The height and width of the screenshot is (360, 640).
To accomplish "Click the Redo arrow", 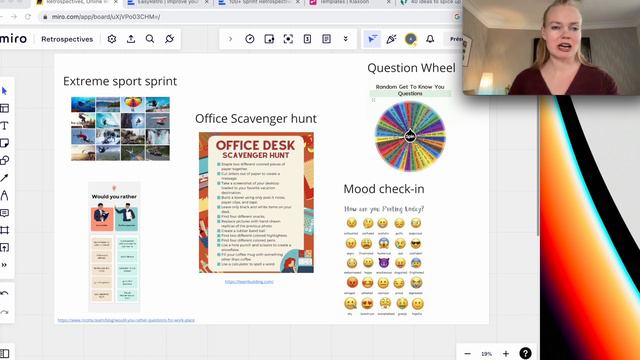I will click(x=4, y=313).
